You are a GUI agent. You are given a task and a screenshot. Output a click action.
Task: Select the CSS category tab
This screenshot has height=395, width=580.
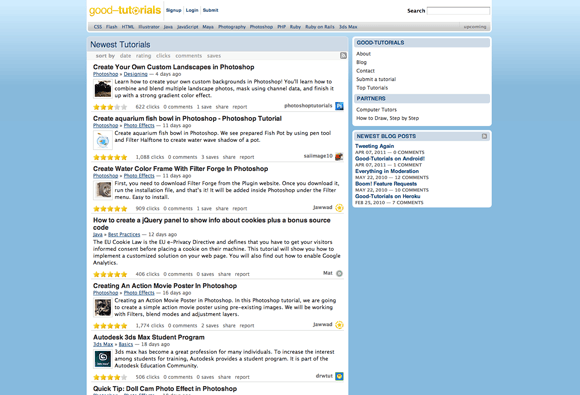98,27
